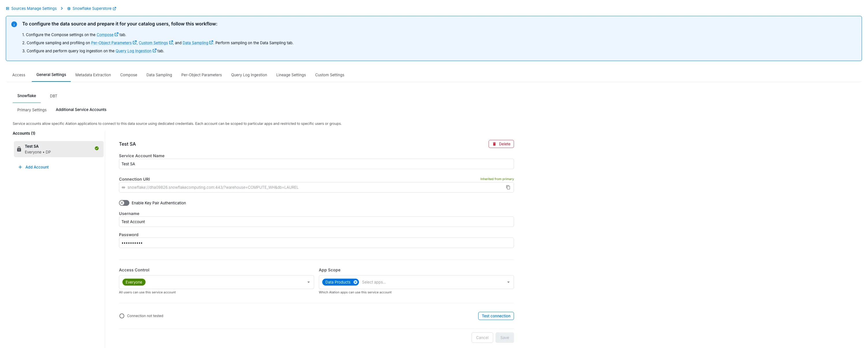Click the Password input field
This screenshot has width=868, height=348.
click(x=316, y=243)
